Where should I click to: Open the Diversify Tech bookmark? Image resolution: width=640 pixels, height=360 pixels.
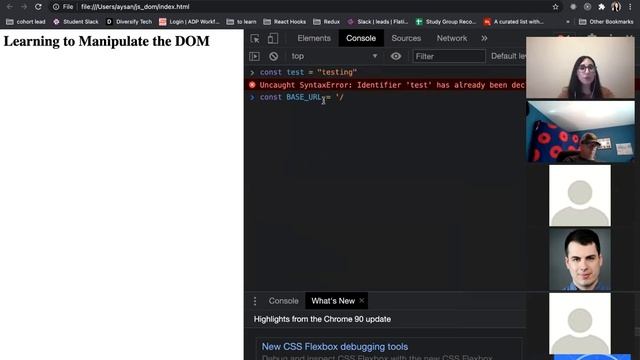(x=129, y=22)
